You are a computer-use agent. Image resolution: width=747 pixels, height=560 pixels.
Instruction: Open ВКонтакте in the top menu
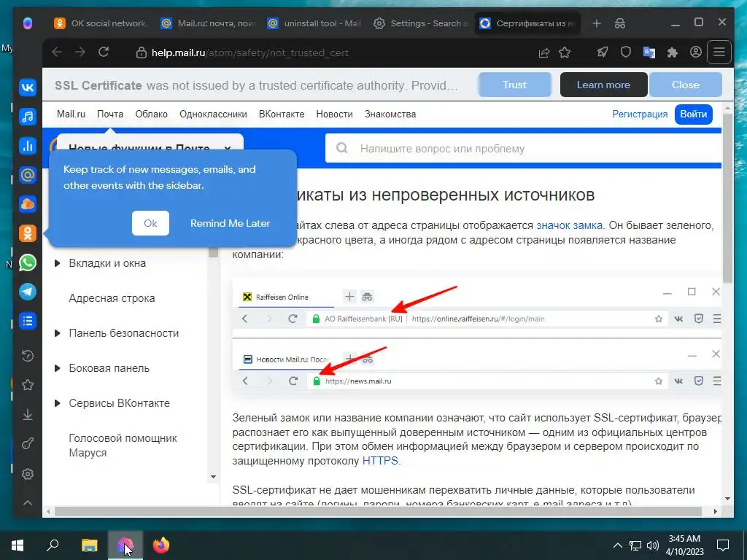(282, 114)
